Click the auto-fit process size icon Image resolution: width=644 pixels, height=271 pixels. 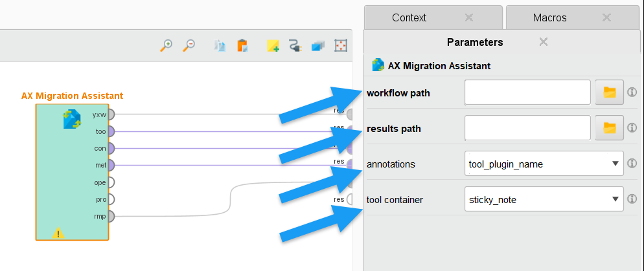tap(340, 45)
